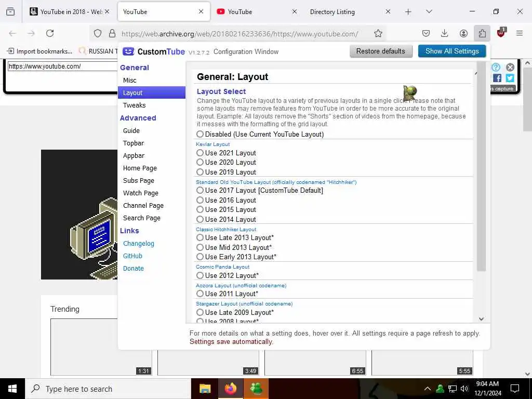
Task: Bookmark this page with the star
Action: 378,33
